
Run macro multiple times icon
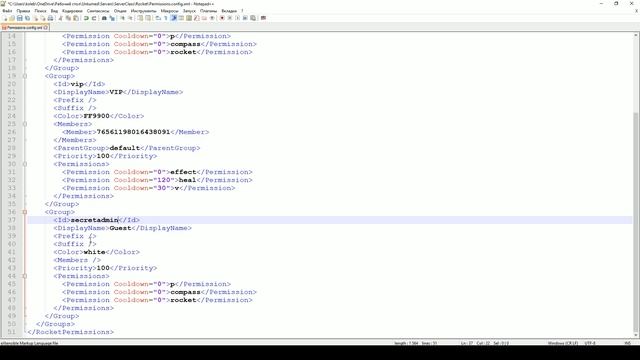click(245, 18)
